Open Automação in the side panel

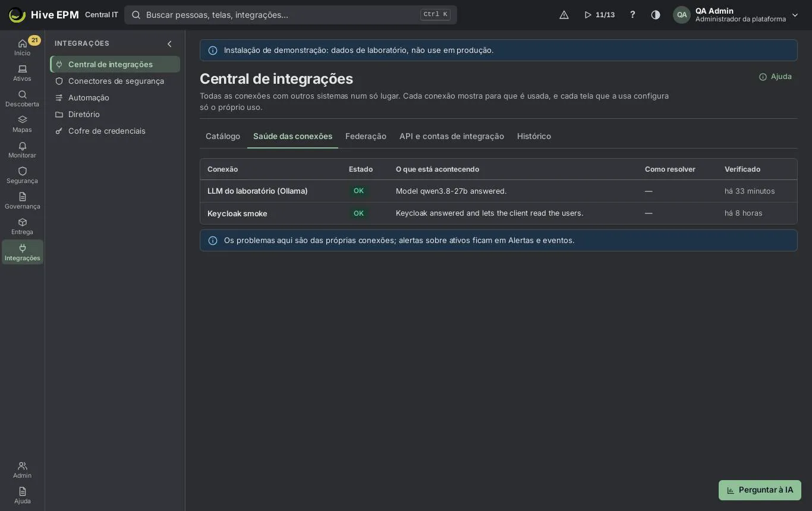tap(115, 97)
